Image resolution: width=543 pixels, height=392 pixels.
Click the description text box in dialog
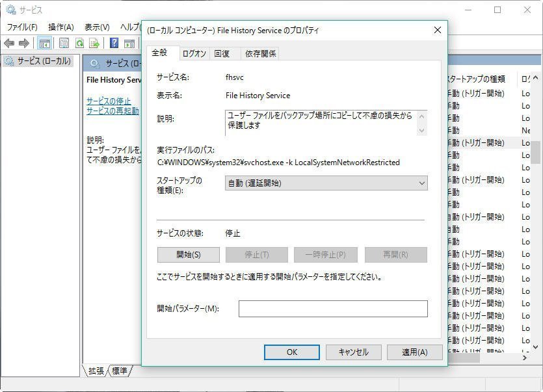(x=326, y=123)
